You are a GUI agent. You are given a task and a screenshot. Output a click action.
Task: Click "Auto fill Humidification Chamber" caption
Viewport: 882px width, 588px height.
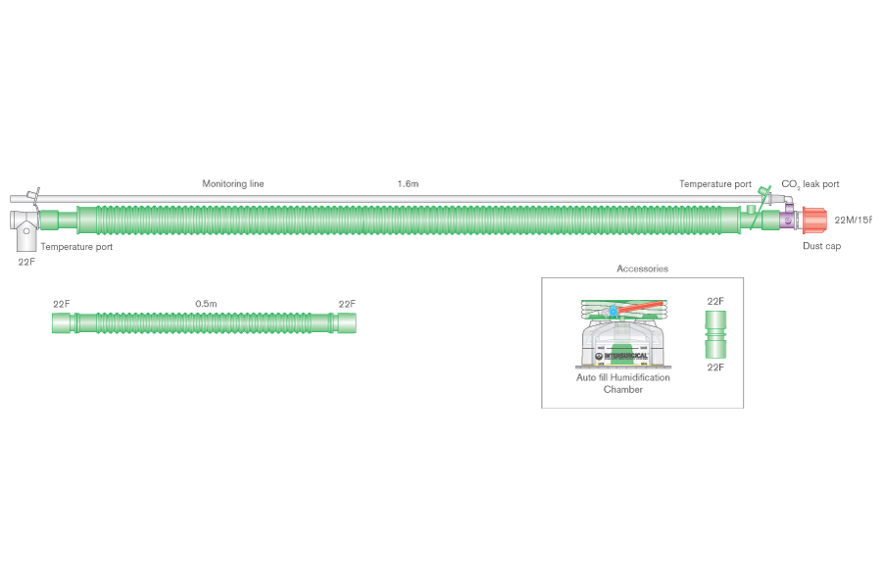pos(623,383)
